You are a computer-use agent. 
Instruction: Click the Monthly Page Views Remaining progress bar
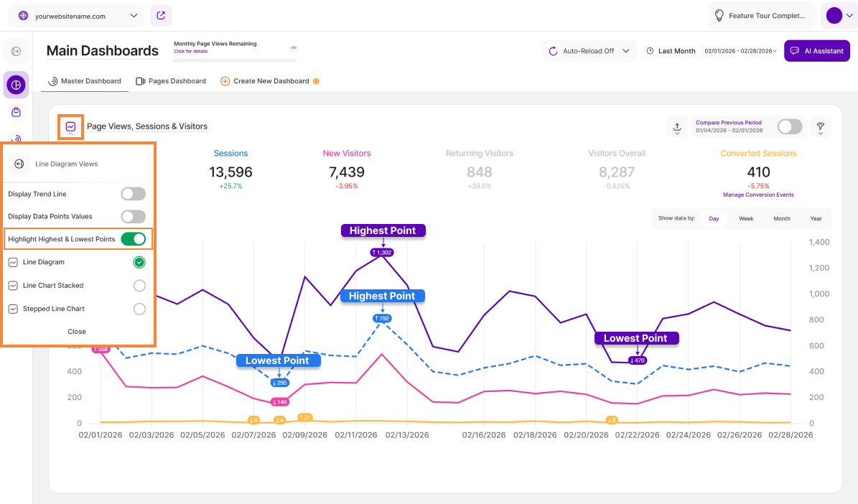235,60
